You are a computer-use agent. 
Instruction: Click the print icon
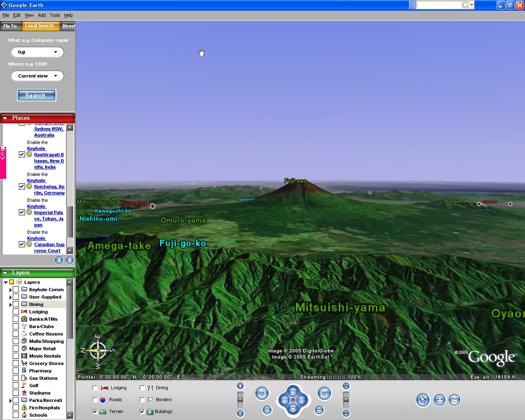[x=439, y=400]
